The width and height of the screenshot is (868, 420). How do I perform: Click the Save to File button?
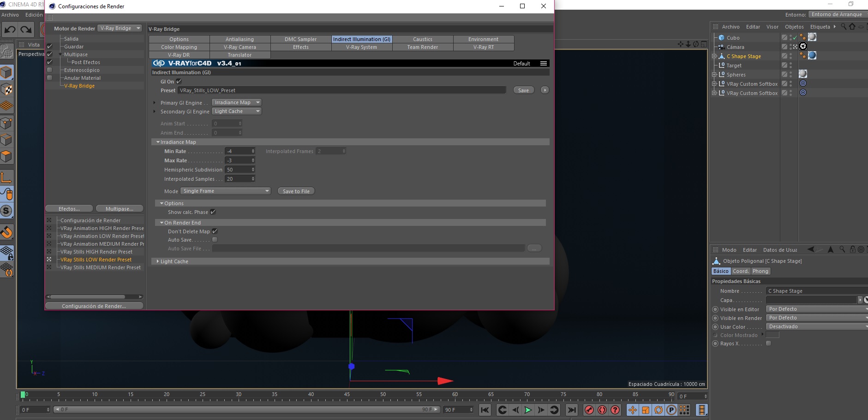tap(296, 191)
